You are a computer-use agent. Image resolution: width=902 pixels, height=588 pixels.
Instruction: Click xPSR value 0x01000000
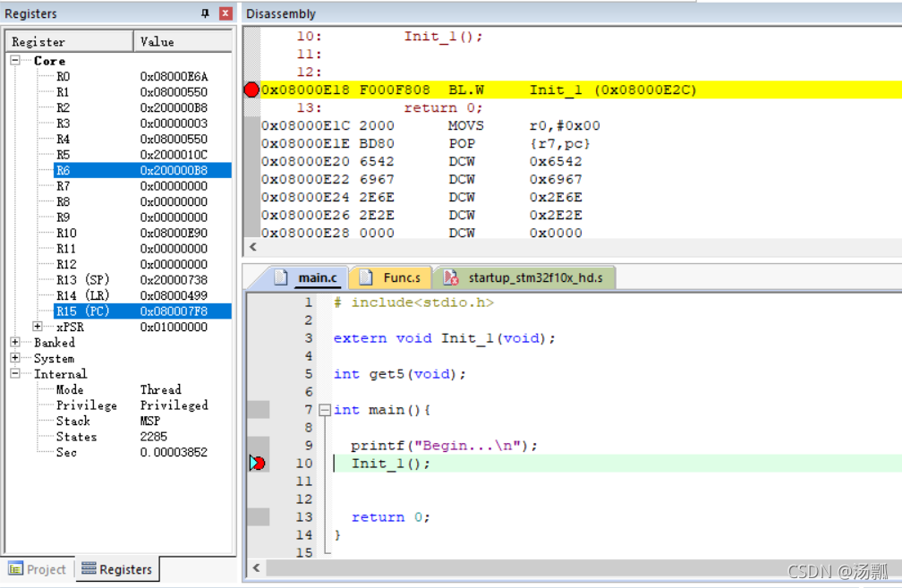pyautogui.click(x=174, y=327)
